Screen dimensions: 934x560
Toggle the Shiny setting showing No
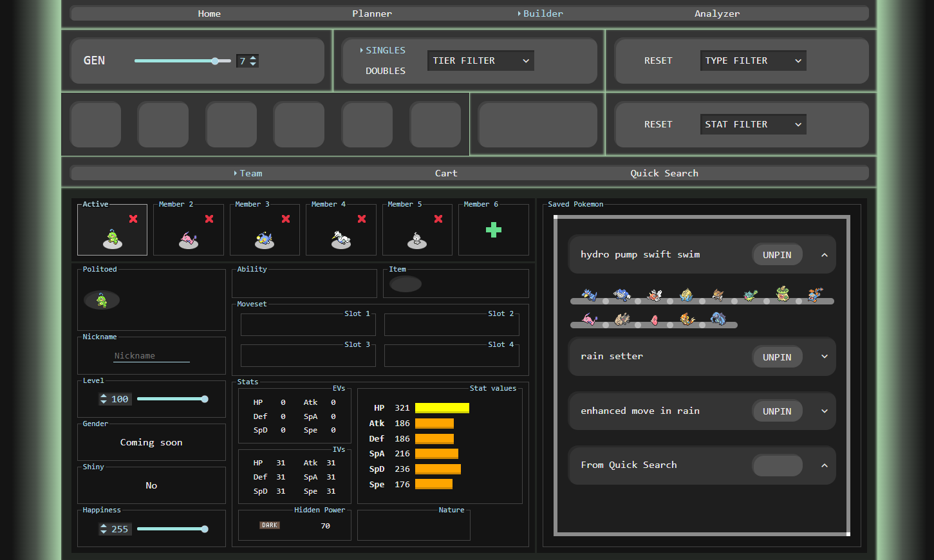[x=151, y=485]
